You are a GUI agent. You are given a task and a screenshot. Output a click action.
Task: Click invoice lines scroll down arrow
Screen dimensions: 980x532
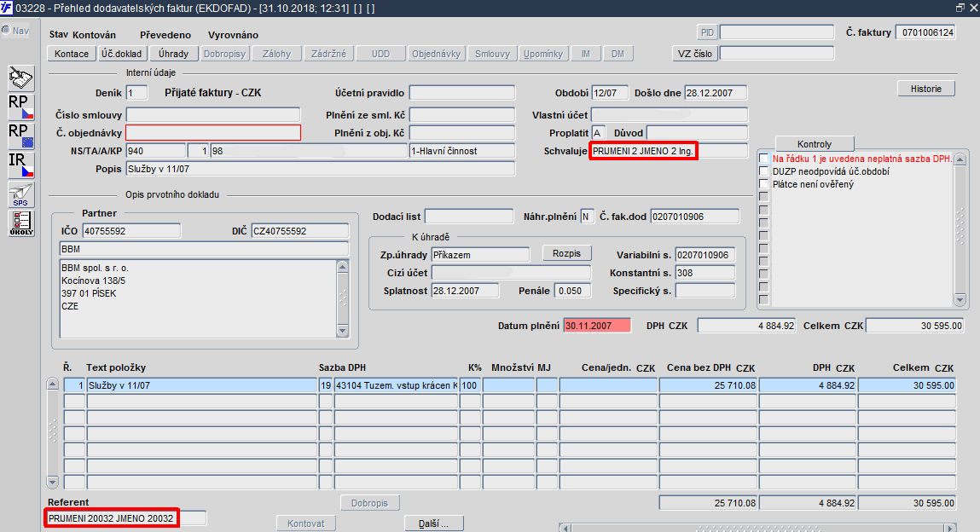(53, 482)
